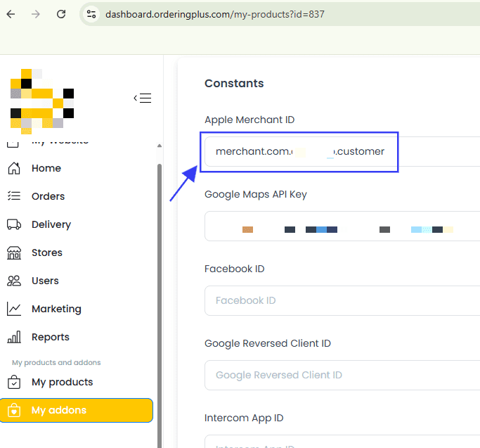Open site information icon in address bar
Viewport: 480px width, 448px height.
pyautogui.click(x=91, y=14)
